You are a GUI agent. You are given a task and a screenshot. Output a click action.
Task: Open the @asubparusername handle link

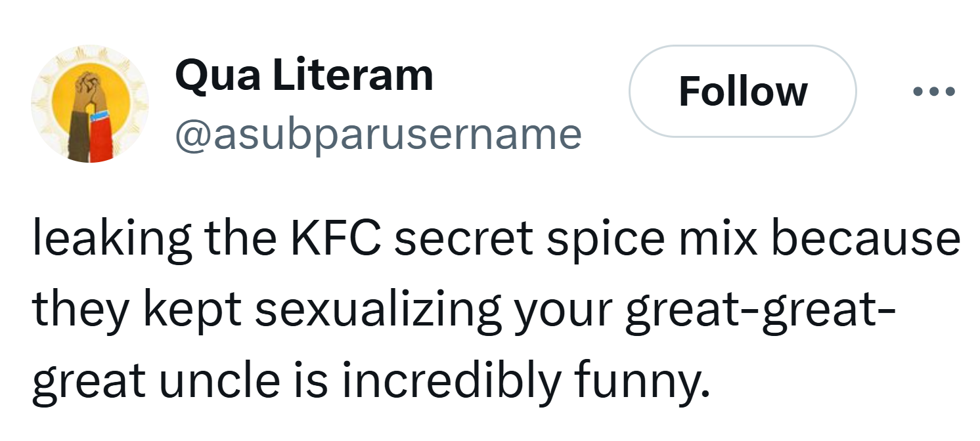[378, 134]
